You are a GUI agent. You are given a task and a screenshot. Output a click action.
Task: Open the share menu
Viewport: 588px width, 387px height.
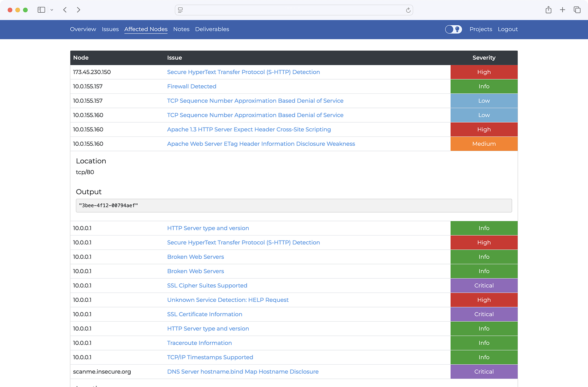548,10
